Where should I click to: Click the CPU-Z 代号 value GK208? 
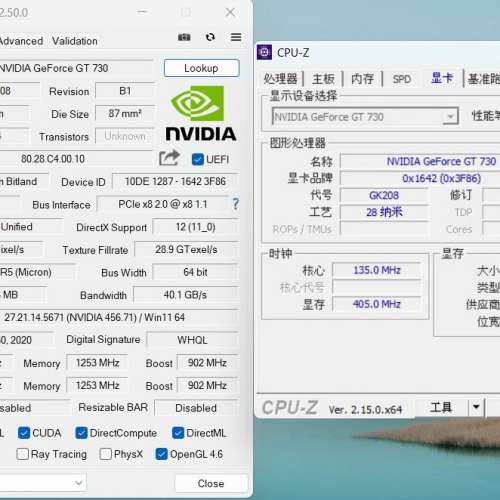click(384, 195)
